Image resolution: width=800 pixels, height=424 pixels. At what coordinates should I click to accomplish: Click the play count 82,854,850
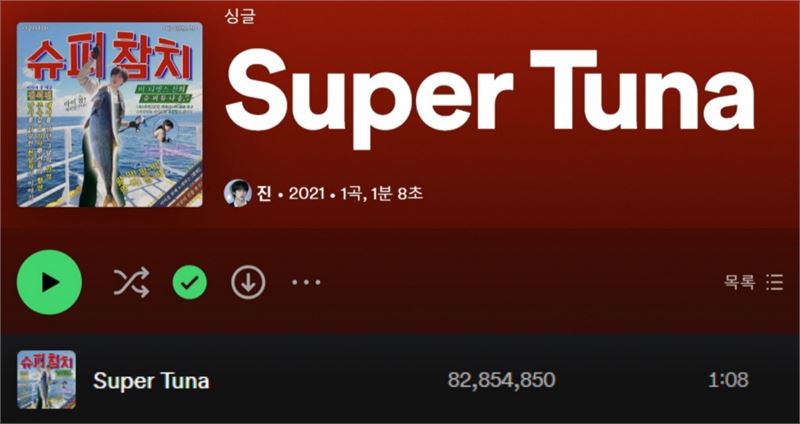[501, 380]
